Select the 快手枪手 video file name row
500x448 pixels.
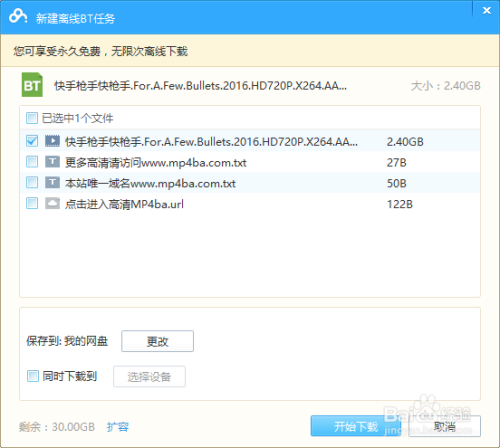point(250,141)
